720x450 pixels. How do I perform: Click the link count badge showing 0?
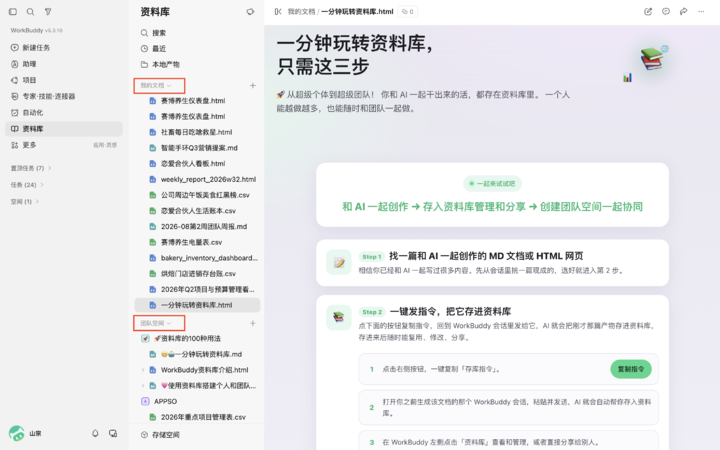tap(407, 12)
